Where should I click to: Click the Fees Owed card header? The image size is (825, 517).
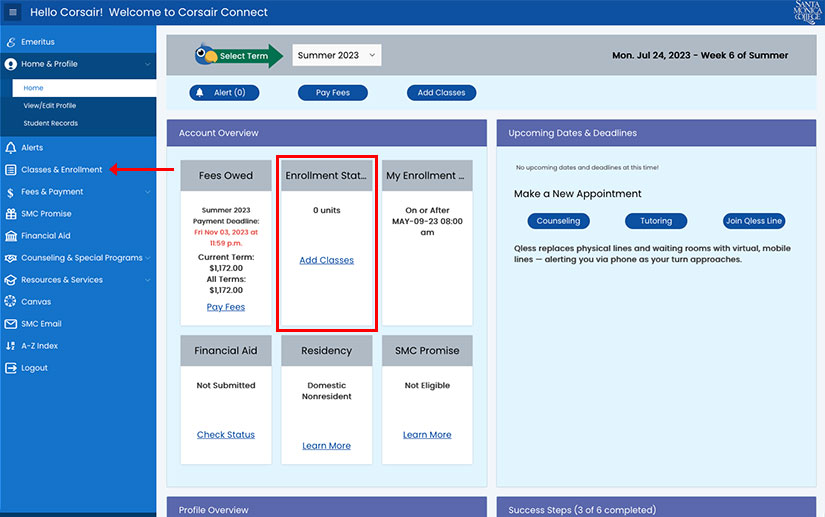pyautogui.click(x=226, y=176)
